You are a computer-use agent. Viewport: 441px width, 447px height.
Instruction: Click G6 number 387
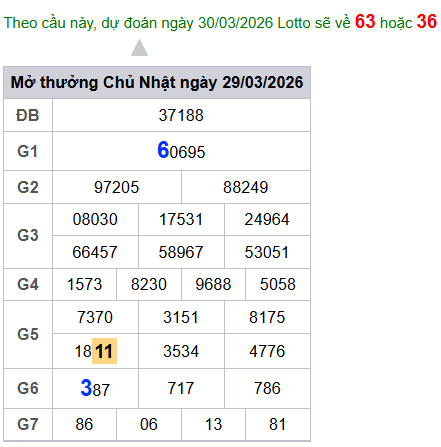click(x=95, y=388)
